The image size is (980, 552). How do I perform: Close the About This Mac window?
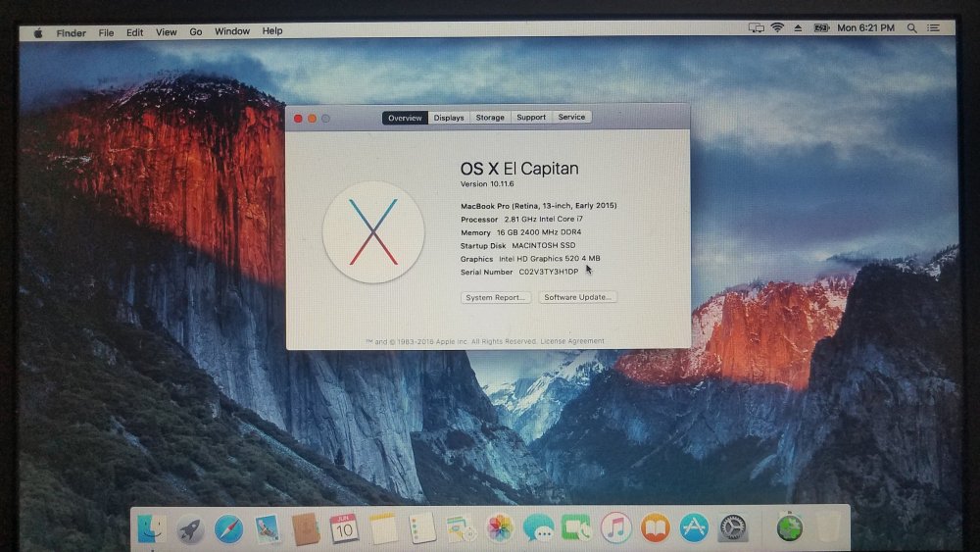pos(298,119)
